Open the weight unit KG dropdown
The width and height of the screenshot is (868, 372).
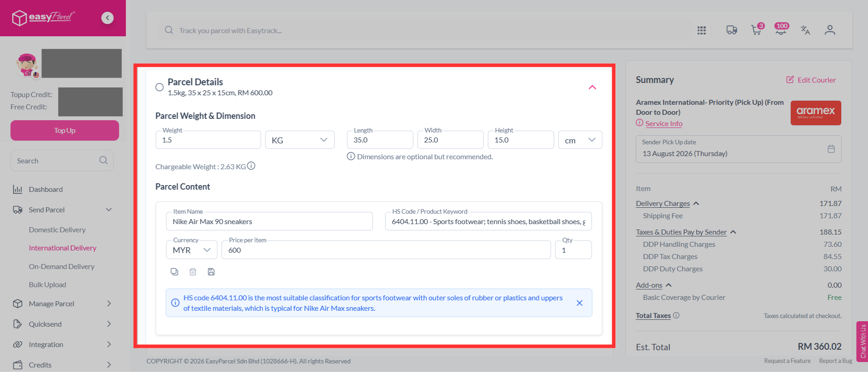point(300,140)
